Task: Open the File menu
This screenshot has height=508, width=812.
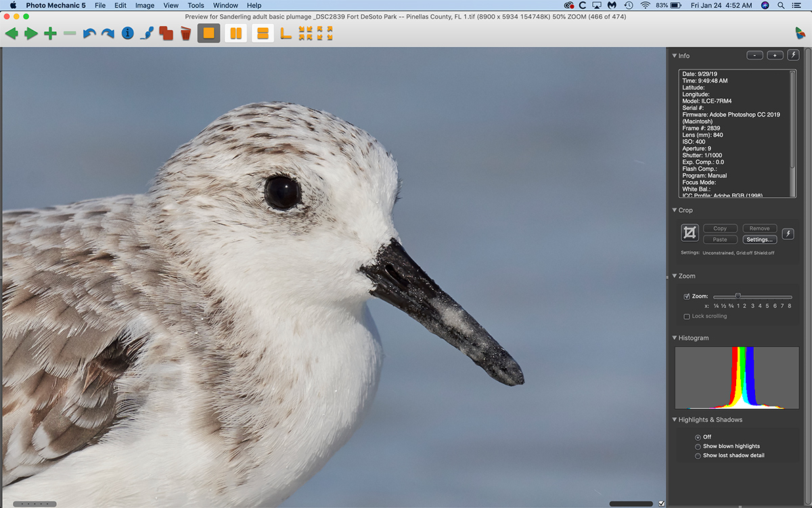Action: tap(100, 5)
